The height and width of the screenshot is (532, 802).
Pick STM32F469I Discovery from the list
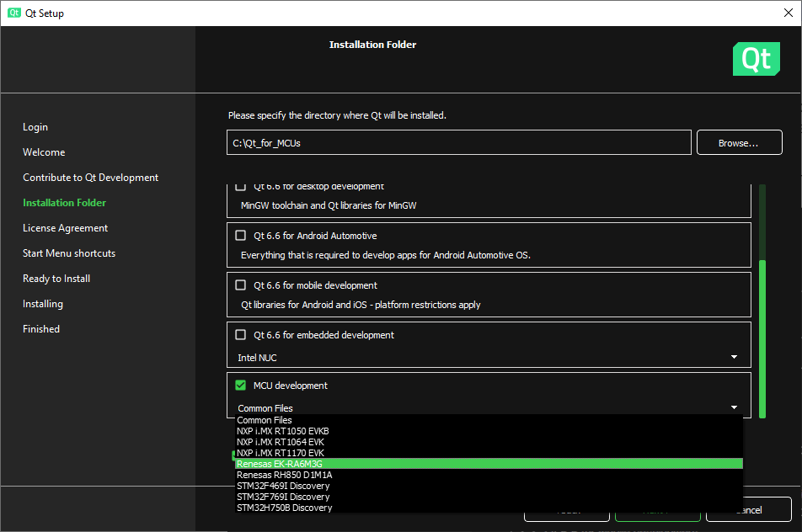pos(283,486)
